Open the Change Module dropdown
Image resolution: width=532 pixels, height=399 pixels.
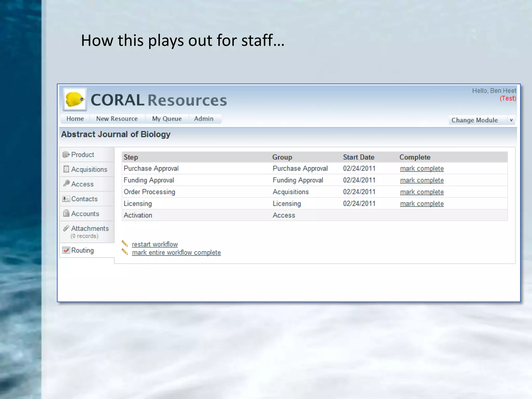click(474, 120)
